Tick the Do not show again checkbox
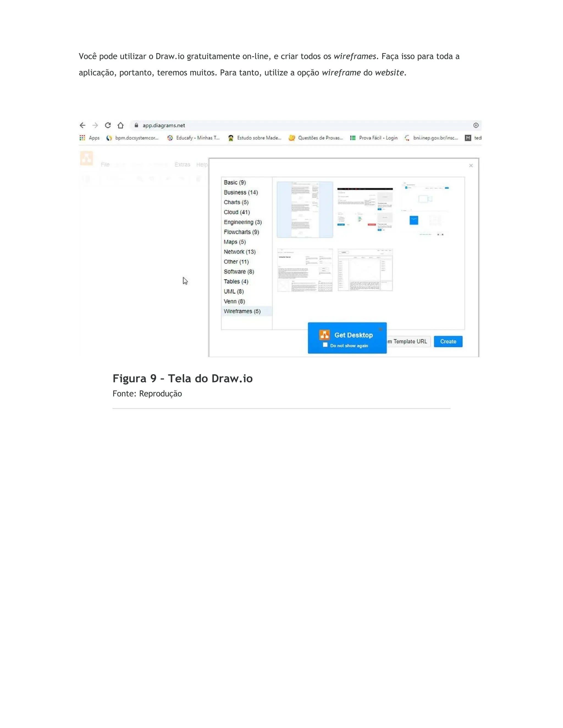 pyautogui.click(x=325, y=345)
